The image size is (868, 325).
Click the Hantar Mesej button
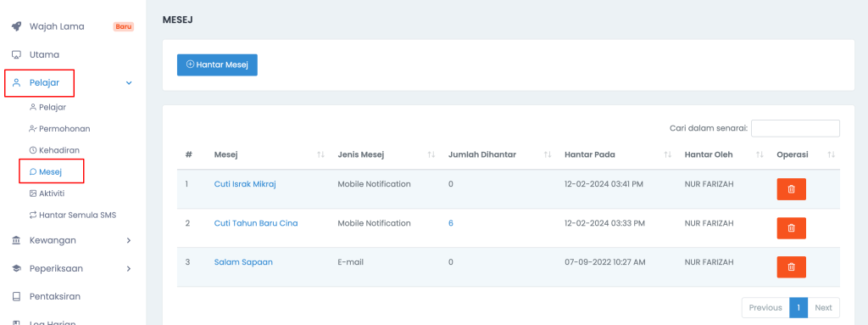pos(217,64)
